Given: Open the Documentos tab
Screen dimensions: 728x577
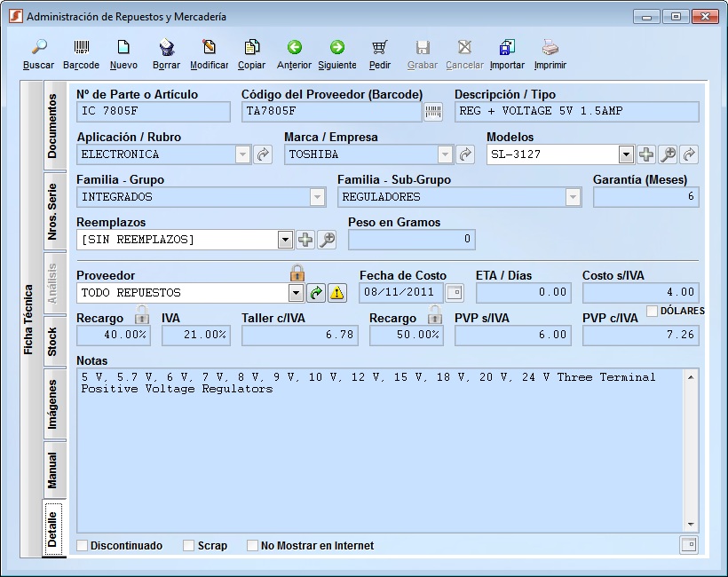Looking at the screenshot, I should point(52,125).
